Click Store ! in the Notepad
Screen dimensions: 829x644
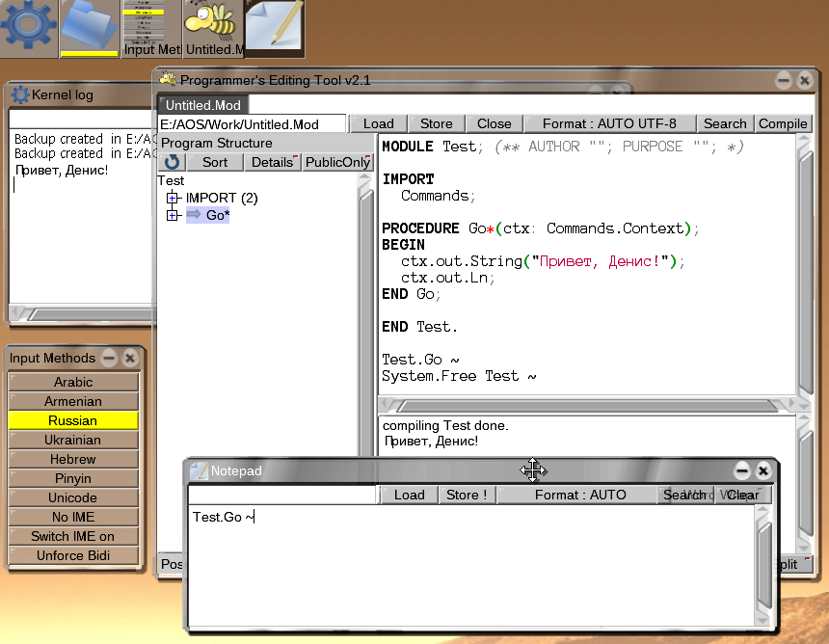(467, 495)
